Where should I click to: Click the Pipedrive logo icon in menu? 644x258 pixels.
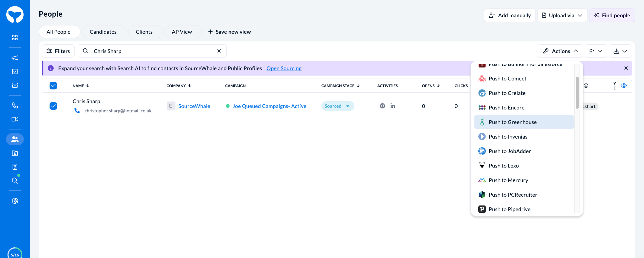pyautogui.click(x=482, y=209)
